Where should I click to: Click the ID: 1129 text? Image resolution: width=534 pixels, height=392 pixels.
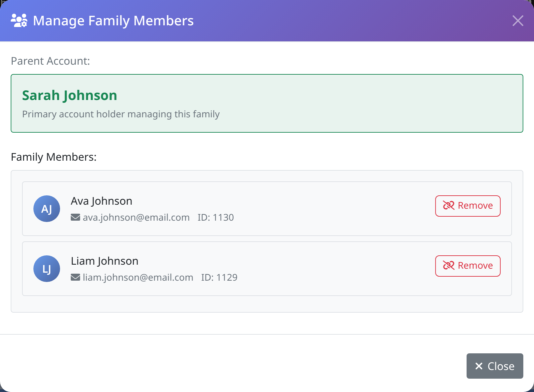pyautogui.click(x=219, y=277)
